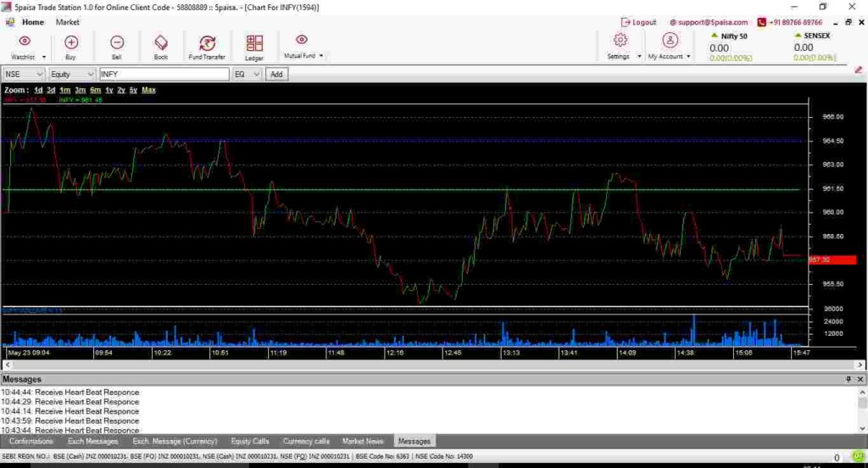Open Fund Transfer from the toolbar
Image resolution: width=868 pixels, height=468 pixels.
pos(207,42)
